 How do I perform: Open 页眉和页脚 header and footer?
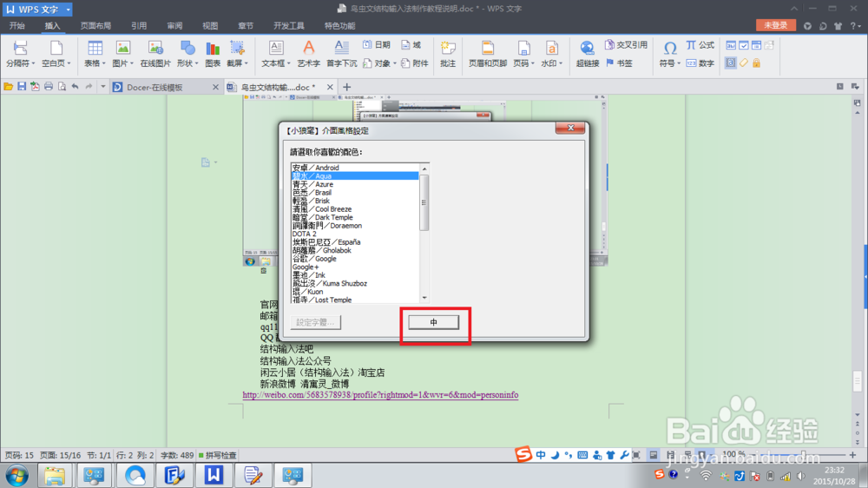pyautogui.click(x=488, y=54)
